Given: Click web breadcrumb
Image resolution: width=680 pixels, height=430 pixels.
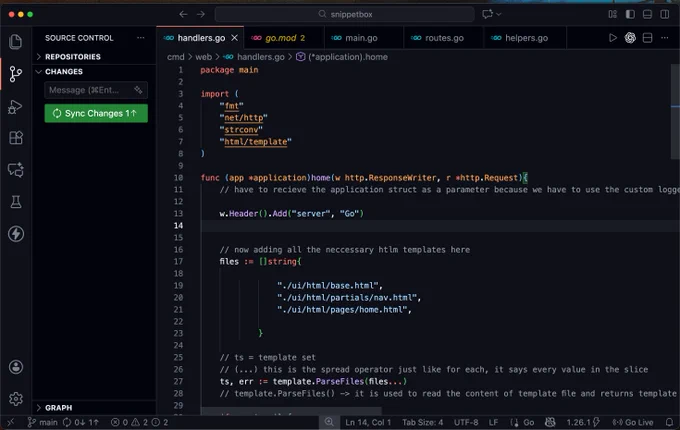Looking at the screenshot, I should (x=203, y=57).
